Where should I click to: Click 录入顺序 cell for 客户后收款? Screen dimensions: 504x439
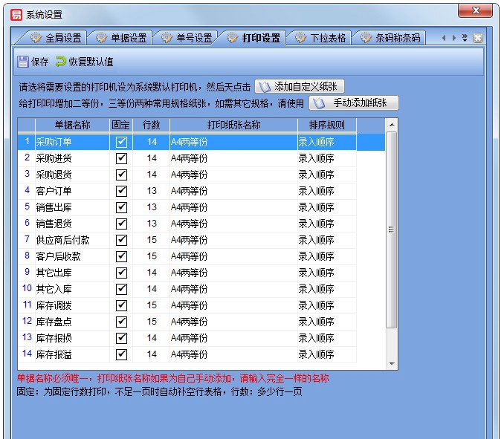click(327, 256)
